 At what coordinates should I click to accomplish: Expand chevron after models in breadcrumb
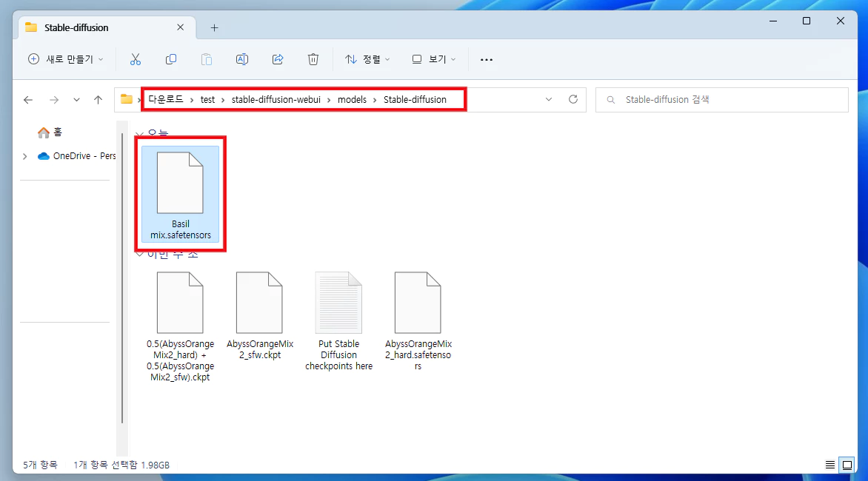coord(375,100)
